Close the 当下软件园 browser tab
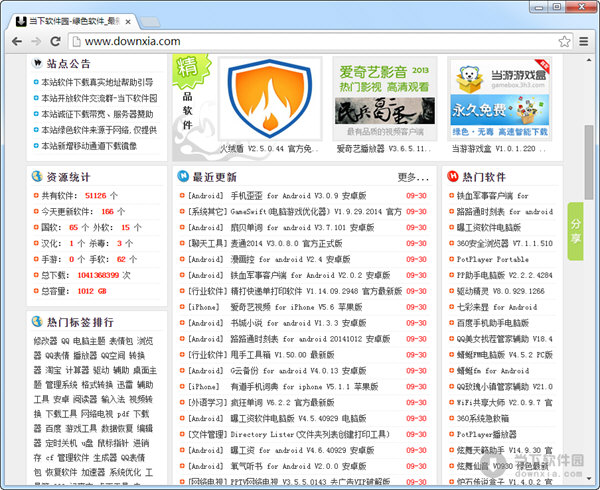 [x=128, y=22]
